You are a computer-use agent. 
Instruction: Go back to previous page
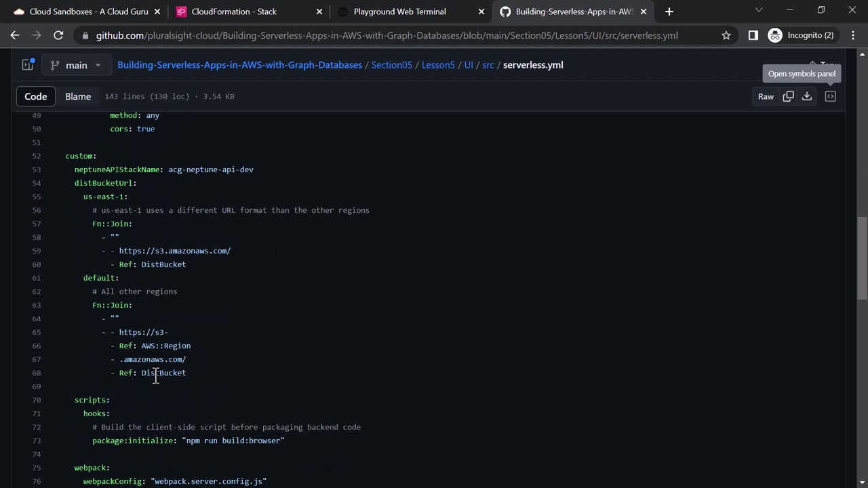pos(15,35)
